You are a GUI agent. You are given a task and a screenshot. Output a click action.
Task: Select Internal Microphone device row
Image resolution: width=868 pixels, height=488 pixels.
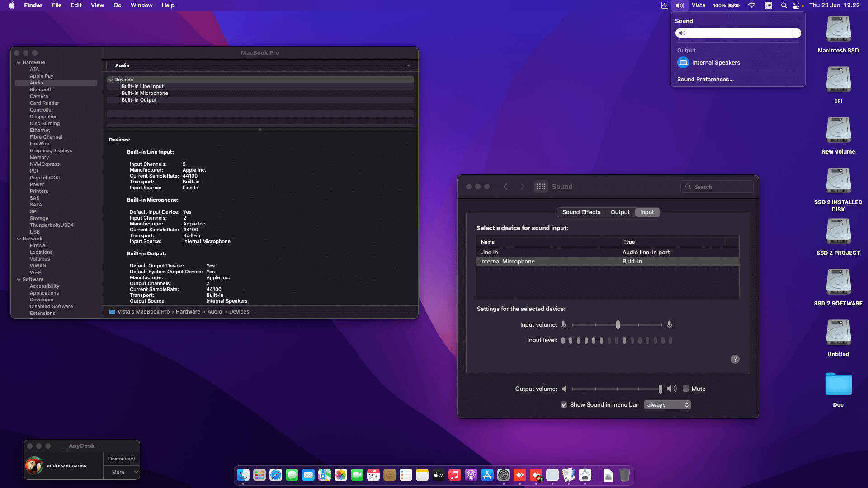click(608, 261)
